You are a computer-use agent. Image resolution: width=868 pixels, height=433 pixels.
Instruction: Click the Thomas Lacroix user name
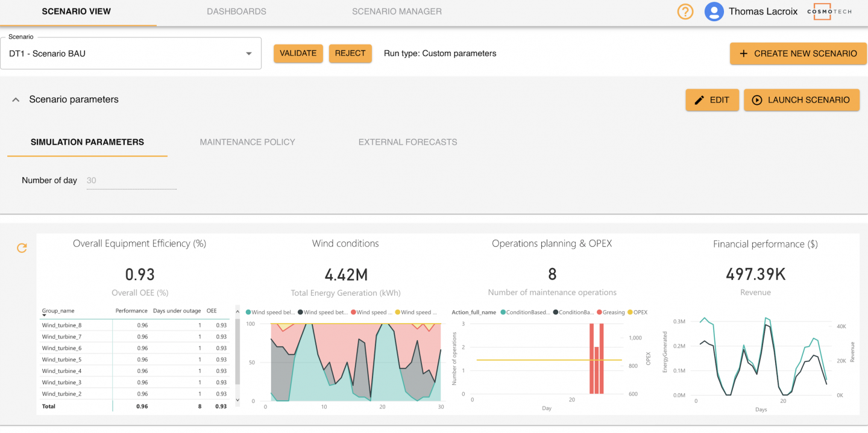763,11
